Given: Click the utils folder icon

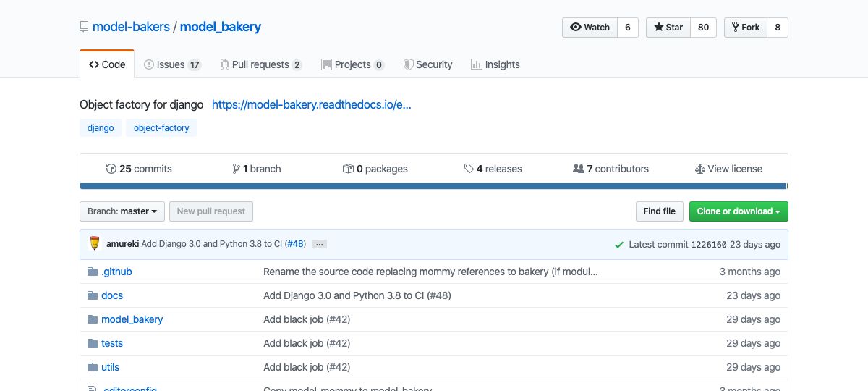Looking at the screenshot, I should (92, 367).
